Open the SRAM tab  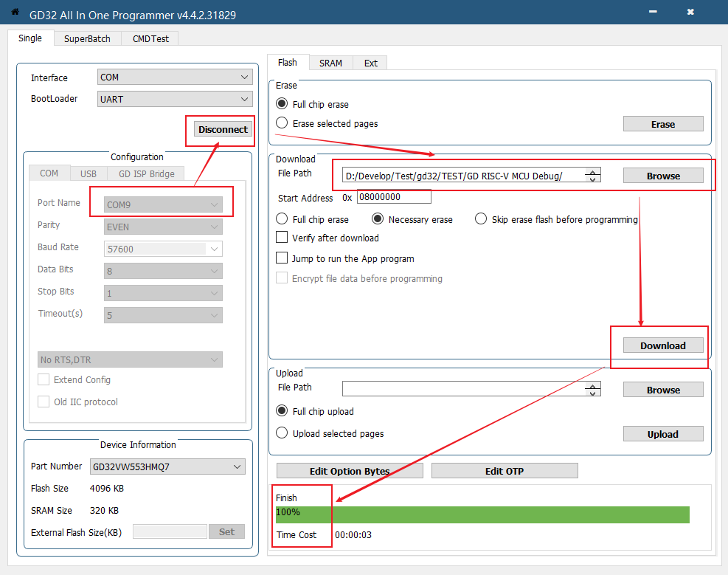click(x=330, y=63)
